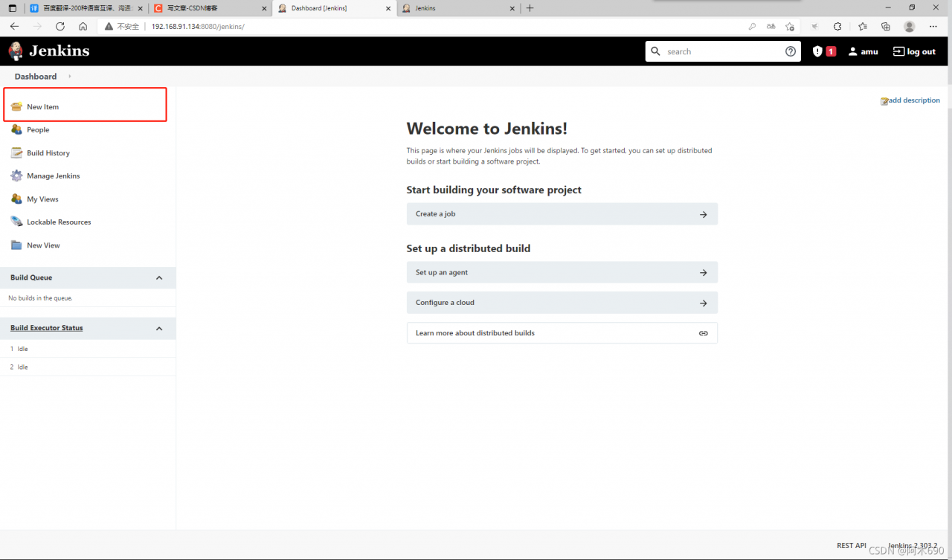Click the Build History notepad icon
The width and height of the screenshot is (952, 560).
pos(16,152)
